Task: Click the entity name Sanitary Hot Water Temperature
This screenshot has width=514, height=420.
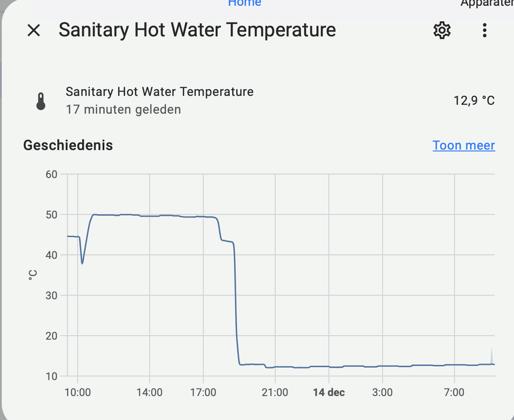Action: (159, 91)
